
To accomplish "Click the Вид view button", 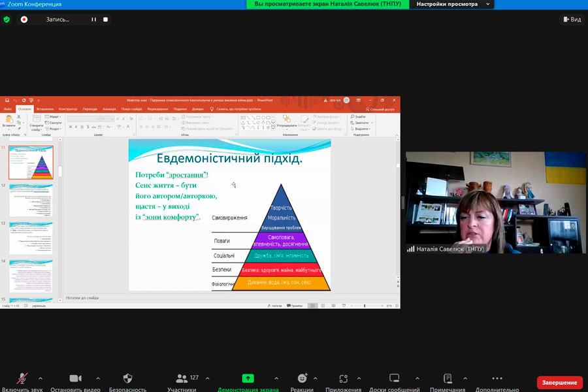I will click(571, 20).
